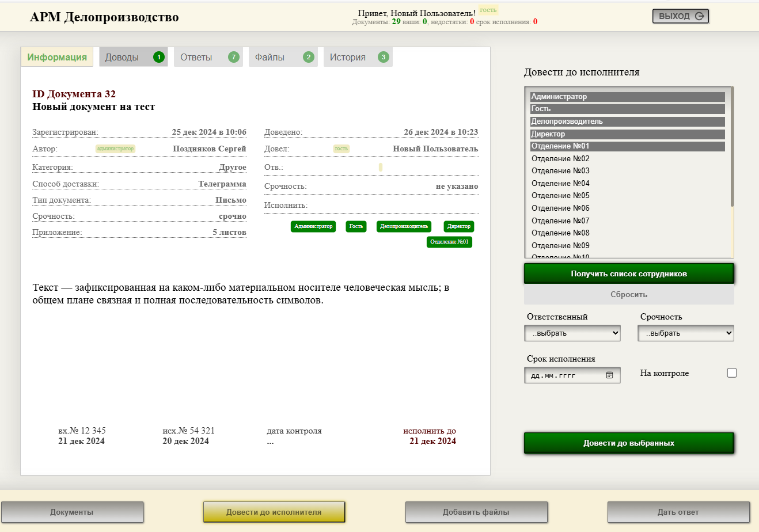Click the вх.№ 12 345 label
Screen dimensions: 759x532
coord(82,431)
